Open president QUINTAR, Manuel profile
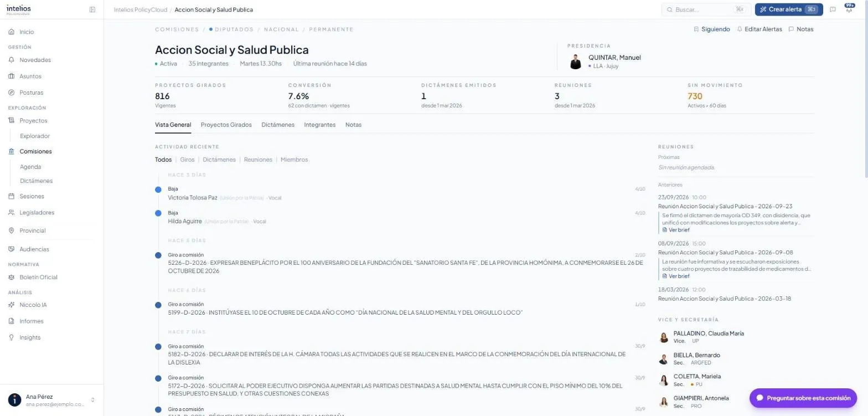The height and width of the screenshot is (416, 868). (x=614, y=58)
